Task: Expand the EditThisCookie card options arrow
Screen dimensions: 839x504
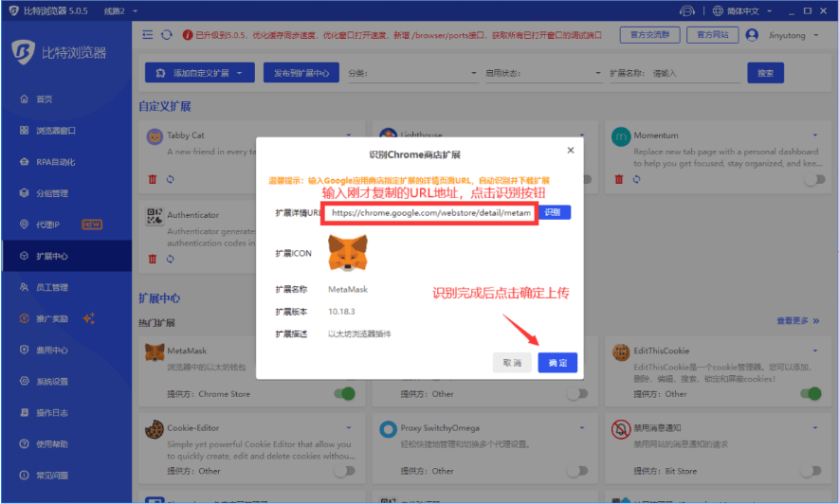Action: [x=815, y=351]
